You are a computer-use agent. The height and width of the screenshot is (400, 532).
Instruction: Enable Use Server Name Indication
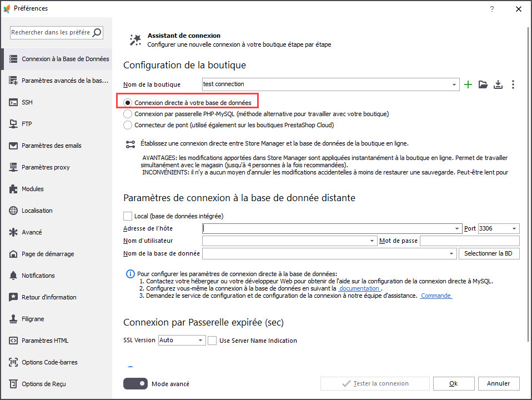(212, 341)
